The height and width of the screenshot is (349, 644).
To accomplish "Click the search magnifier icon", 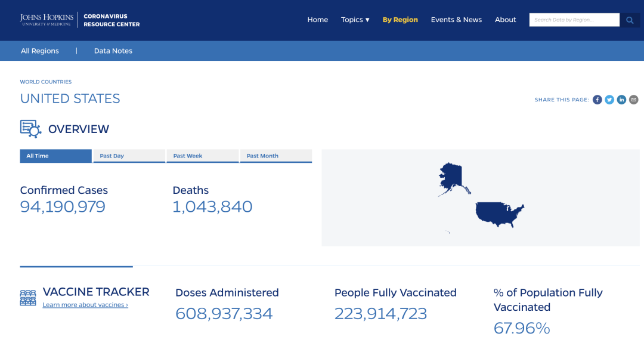I will 630,20.
